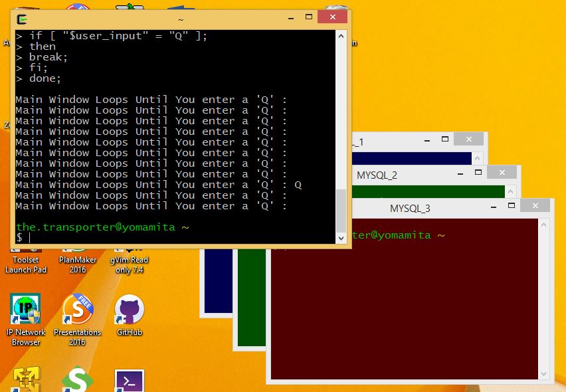Image resolution: width=566 pixels, height=392 pixels.
Task: Click the 'if [ "$user_input" = "Q" ];' line
Action: [112, 36]
